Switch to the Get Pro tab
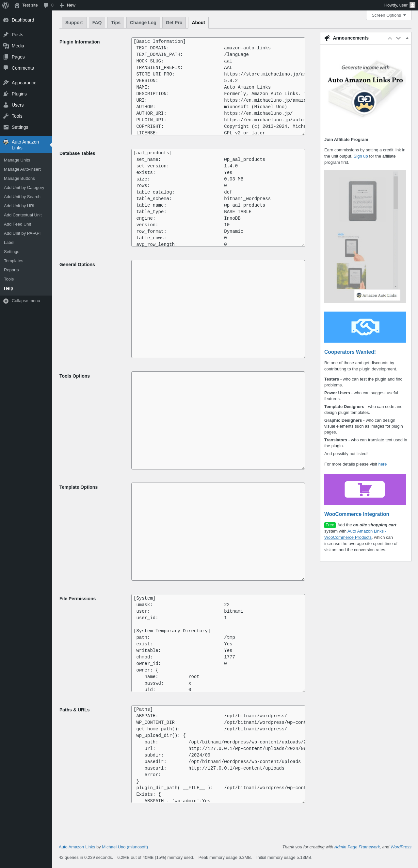 [x=174, y=23]
